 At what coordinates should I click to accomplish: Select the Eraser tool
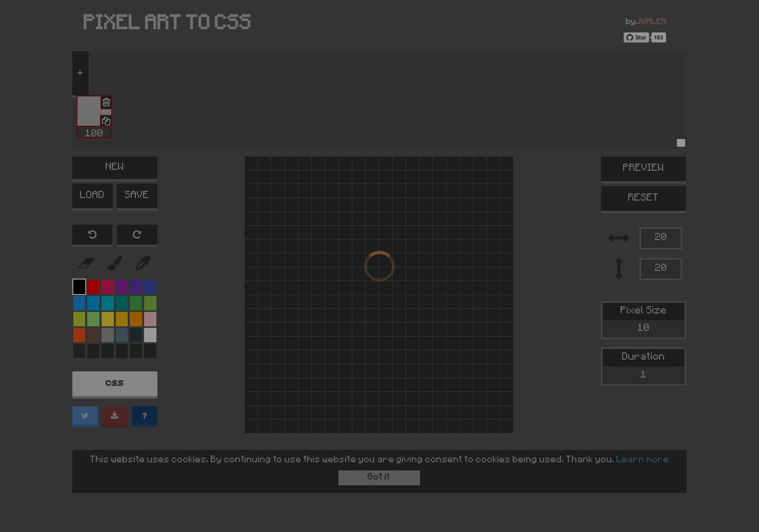click(86, 263)
